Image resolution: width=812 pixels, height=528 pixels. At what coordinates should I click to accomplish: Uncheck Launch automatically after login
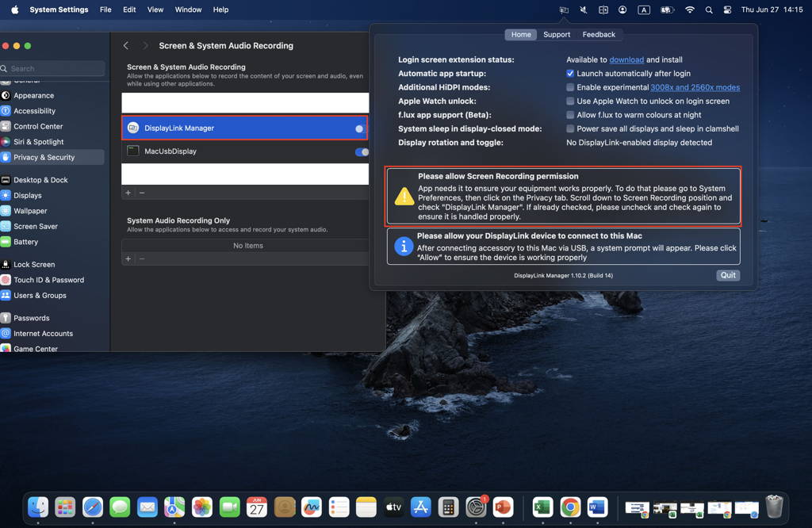point(570,74)
